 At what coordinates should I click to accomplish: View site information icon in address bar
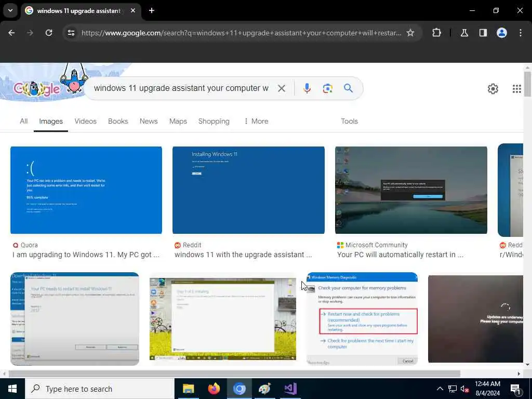tap(71, 33)
